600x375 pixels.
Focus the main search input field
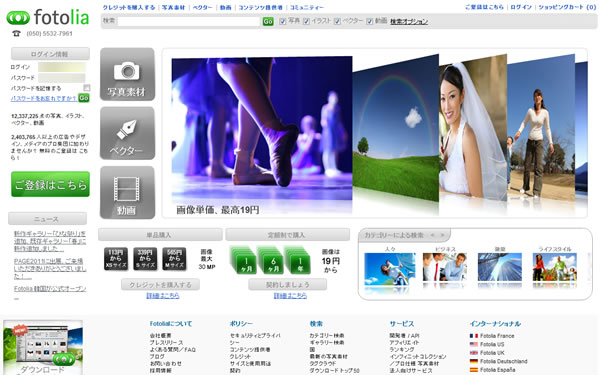coord(189,21)
